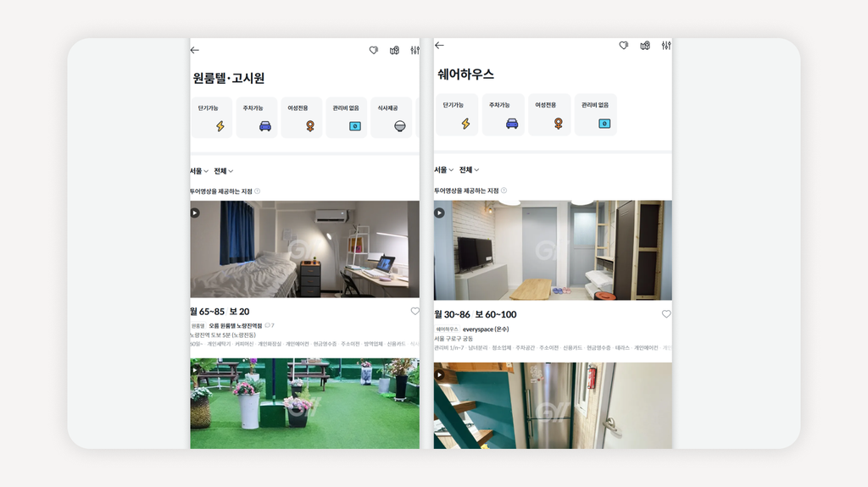Select 쉐어하우스 page title

pos(465,75)
